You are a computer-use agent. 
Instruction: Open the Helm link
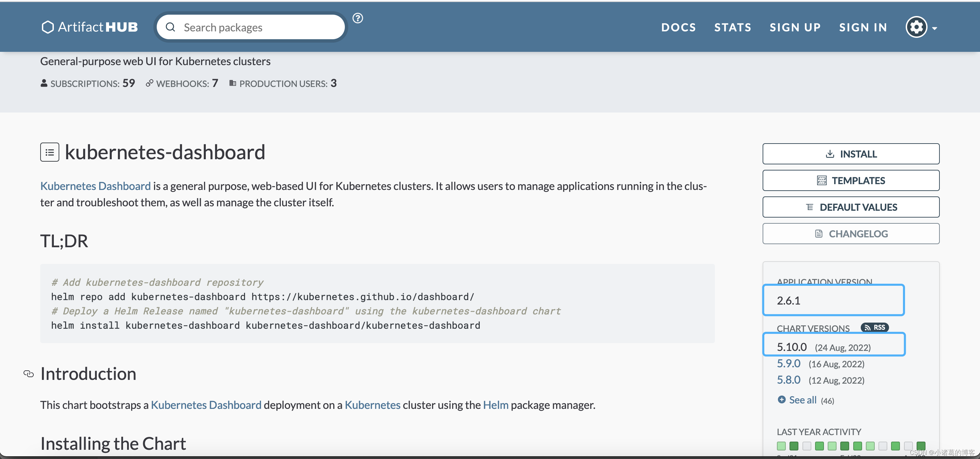(495, 405)
